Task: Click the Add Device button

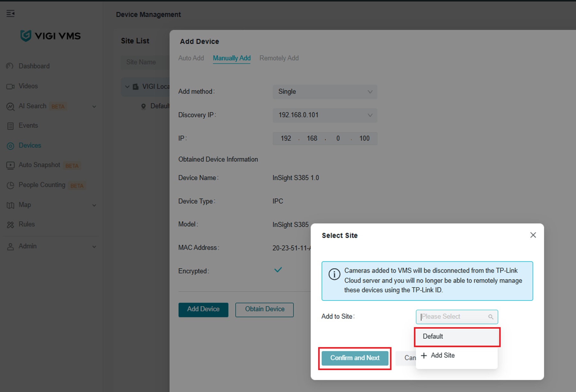Action: pyautogui.click(x=203, y=309)
